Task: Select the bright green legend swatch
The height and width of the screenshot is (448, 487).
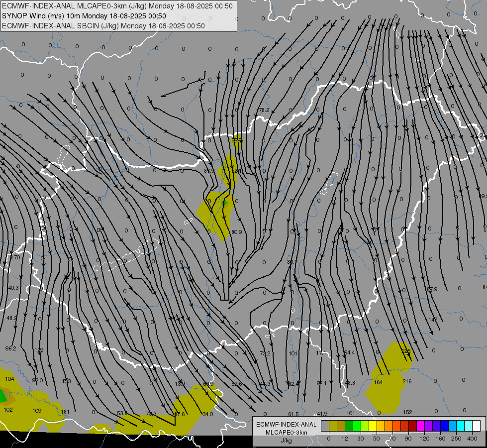Action: tap(357, 426)
